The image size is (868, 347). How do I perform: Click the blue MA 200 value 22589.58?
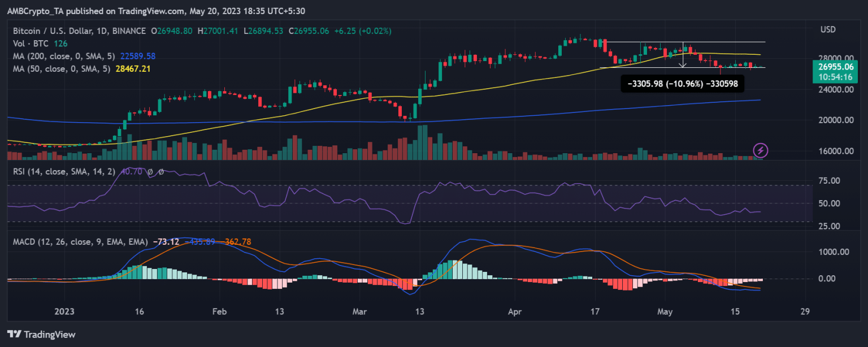click(x=138, y=55)
